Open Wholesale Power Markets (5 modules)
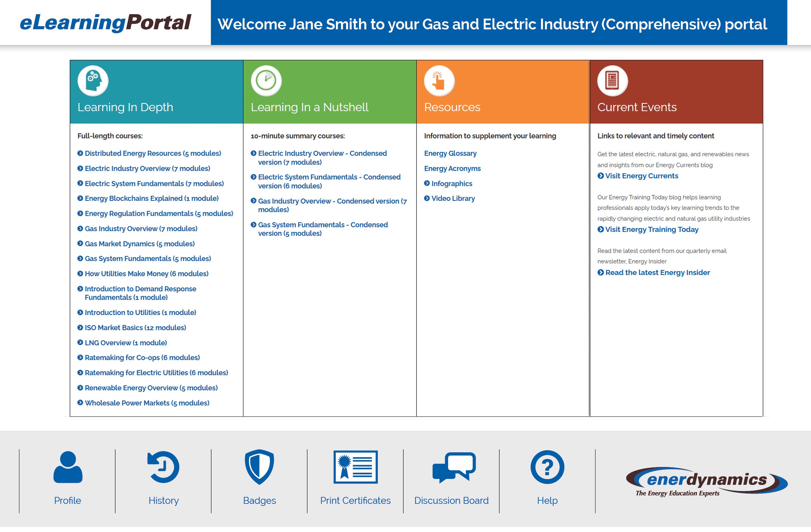The image size is (811, 532). [x=147, y=403]
